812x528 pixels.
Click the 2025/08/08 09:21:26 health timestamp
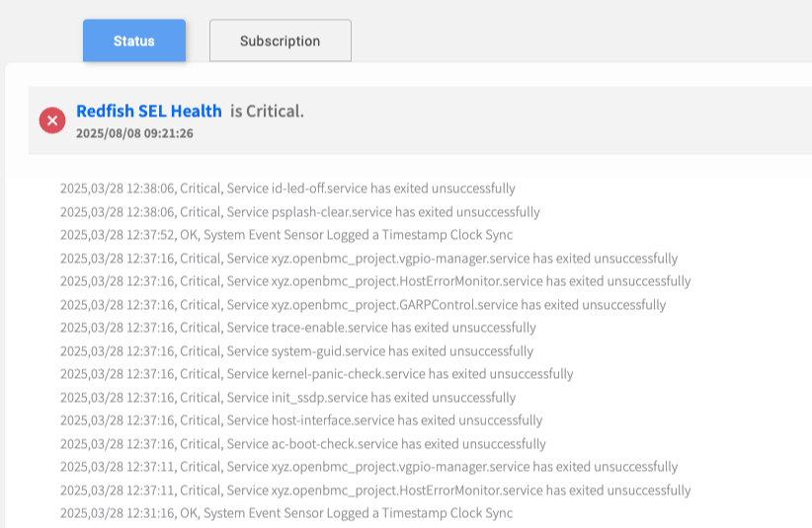click(x=134, y=133)
